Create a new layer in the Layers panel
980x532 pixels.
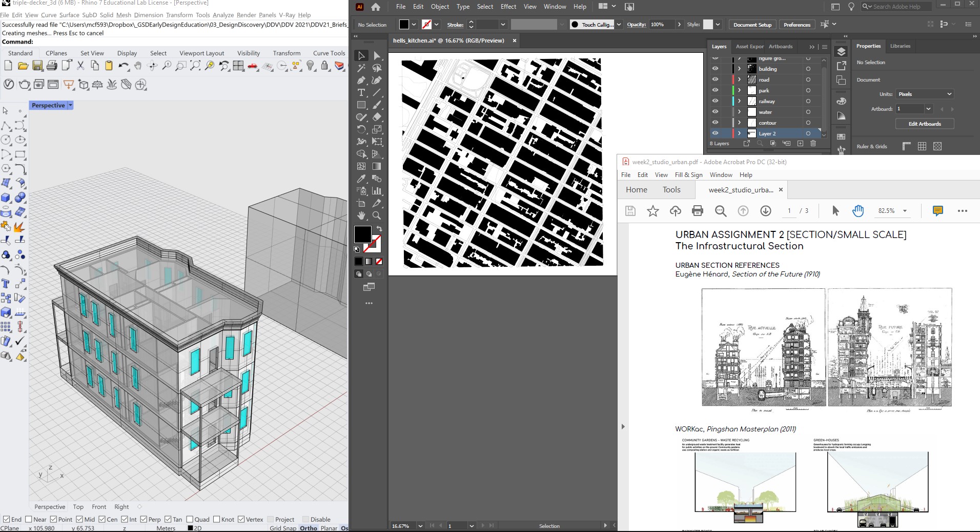click(x=800, y=144)
